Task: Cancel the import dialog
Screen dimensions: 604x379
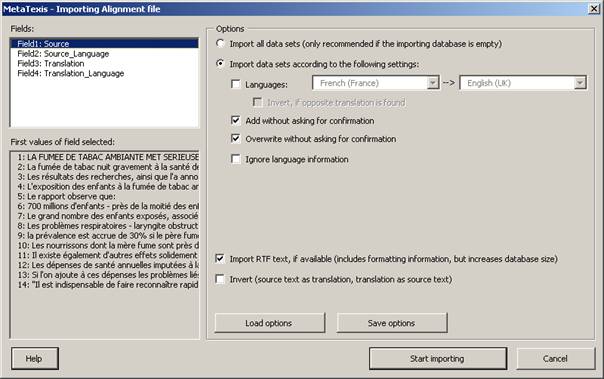Action: tap(555, 359)
